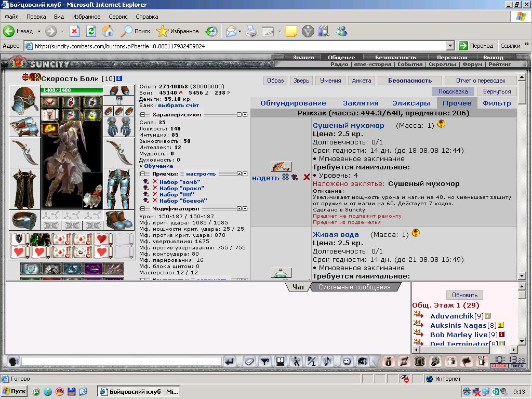This screenshot has width=532, height=399.
Task: Move Характеристики section down with arrow
Action: click(245, 115)
